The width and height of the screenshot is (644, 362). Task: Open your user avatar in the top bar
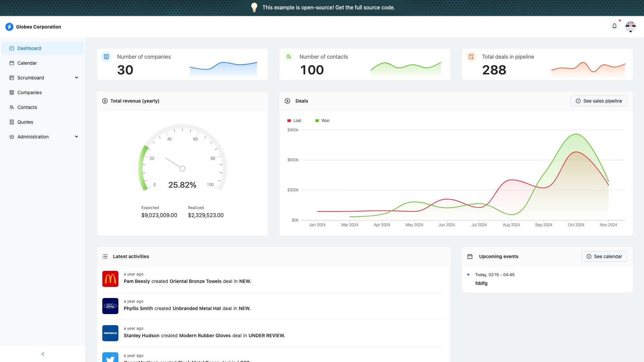point(631,27)
